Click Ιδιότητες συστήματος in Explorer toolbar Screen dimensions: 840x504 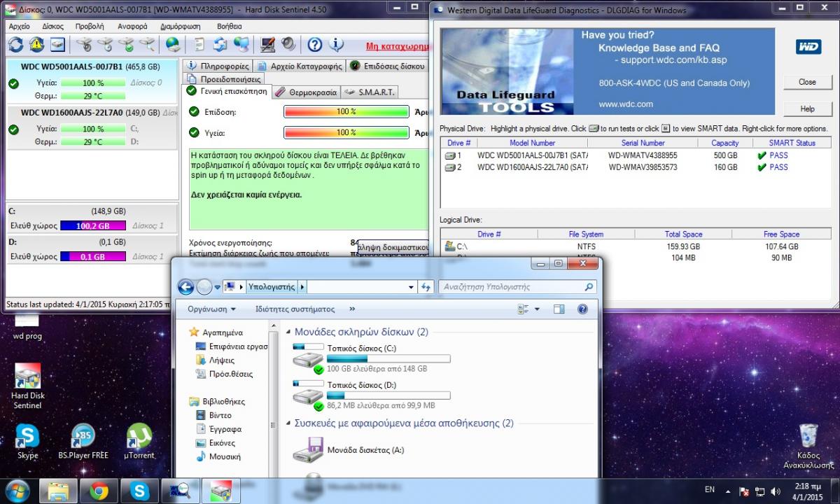click(295, 309)
